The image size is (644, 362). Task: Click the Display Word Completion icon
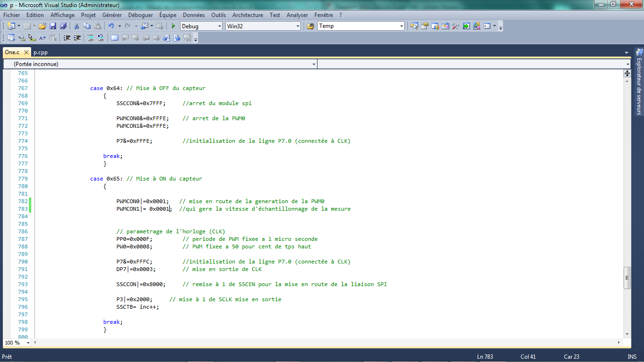coord(42,38)
